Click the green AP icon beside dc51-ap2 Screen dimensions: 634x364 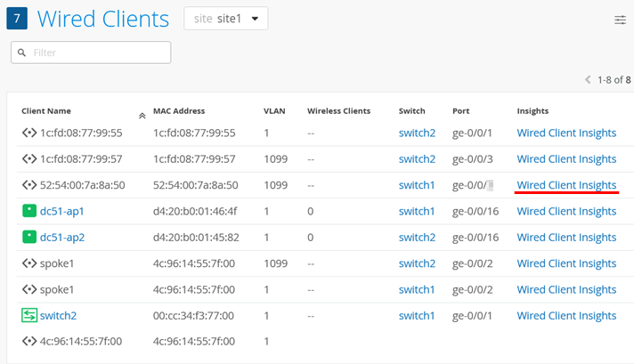point(28,238)
